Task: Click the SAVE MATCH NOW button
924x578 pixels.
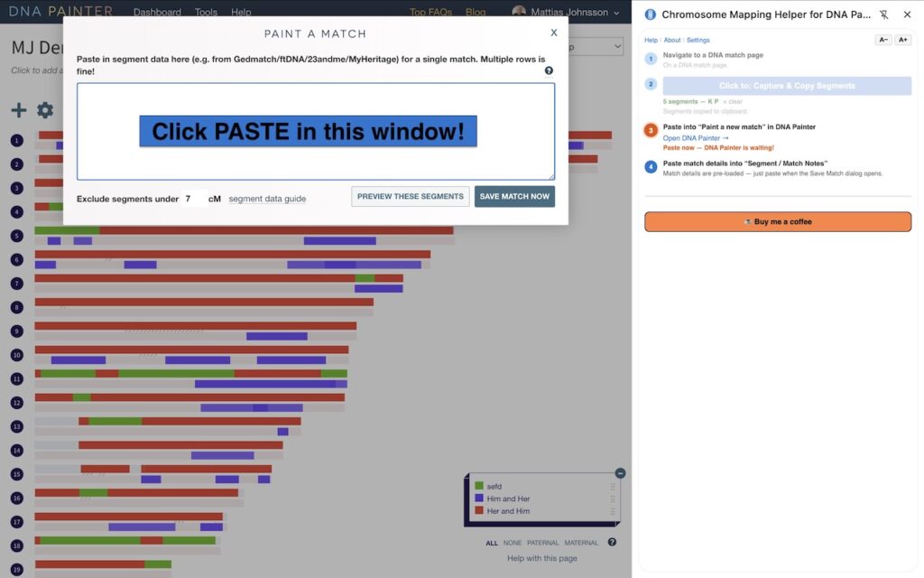Action: tap(514, 196)
